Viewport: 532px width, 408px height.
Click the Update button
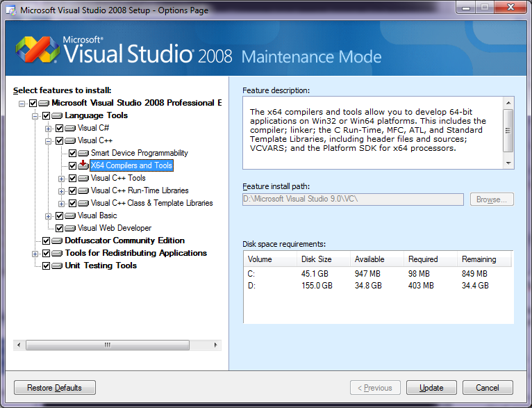(x=431, y=388)
